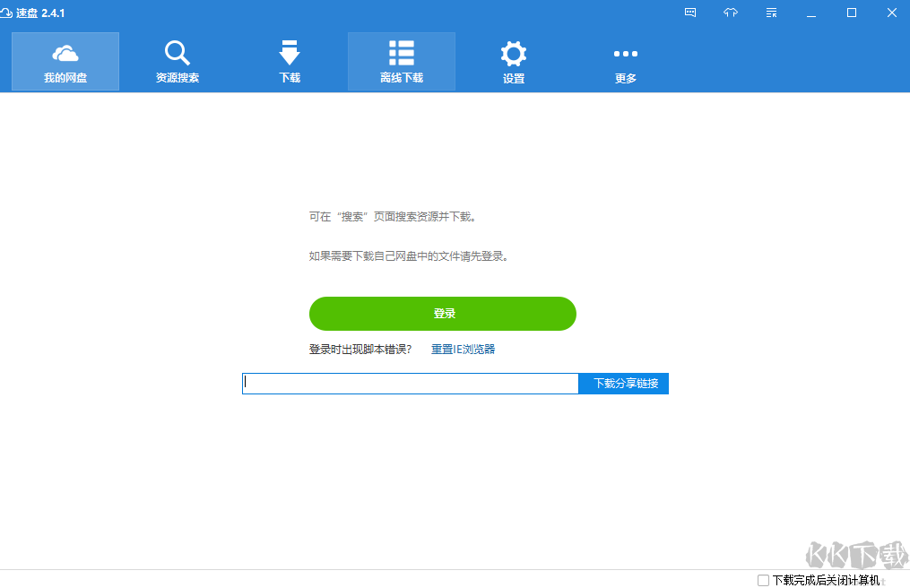
Task: Click the feedback message icon in title bar
Action: point(689,13)
